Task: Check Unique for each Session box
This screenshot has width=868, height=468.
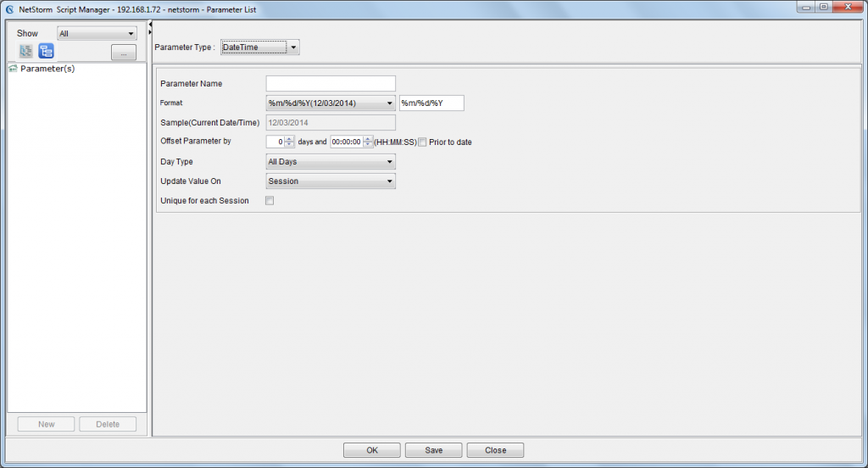Action: (x=270, y=201)
